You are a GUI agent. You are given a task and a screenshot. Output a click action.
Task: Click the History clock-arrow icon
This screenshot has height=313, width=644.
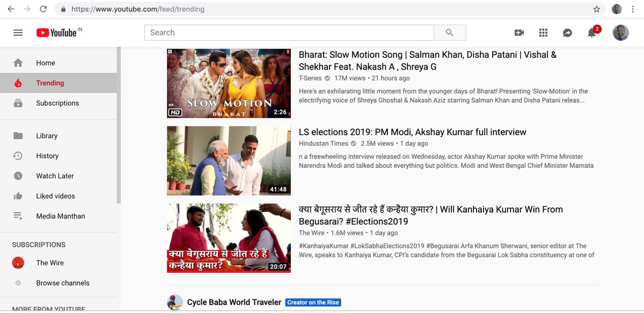coord(18,156)
